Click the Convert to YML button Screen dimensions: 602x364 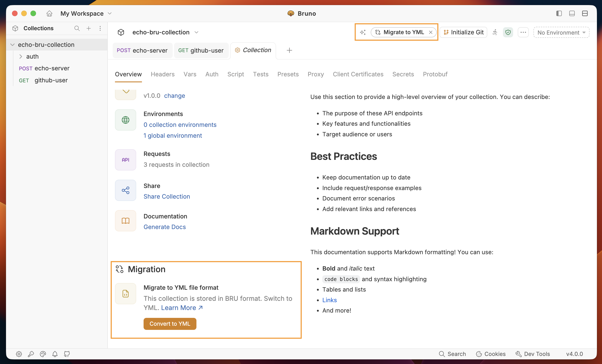[170, 324]
